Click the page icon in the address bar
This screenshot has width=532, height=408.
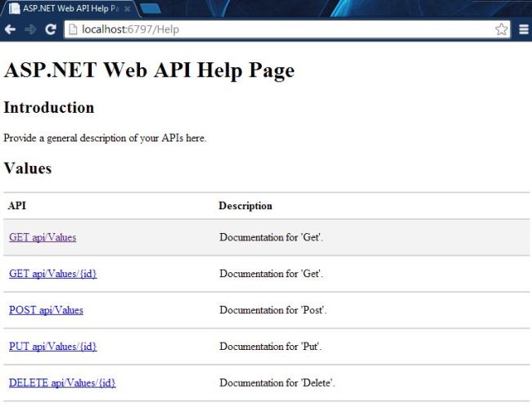point(73,29)
